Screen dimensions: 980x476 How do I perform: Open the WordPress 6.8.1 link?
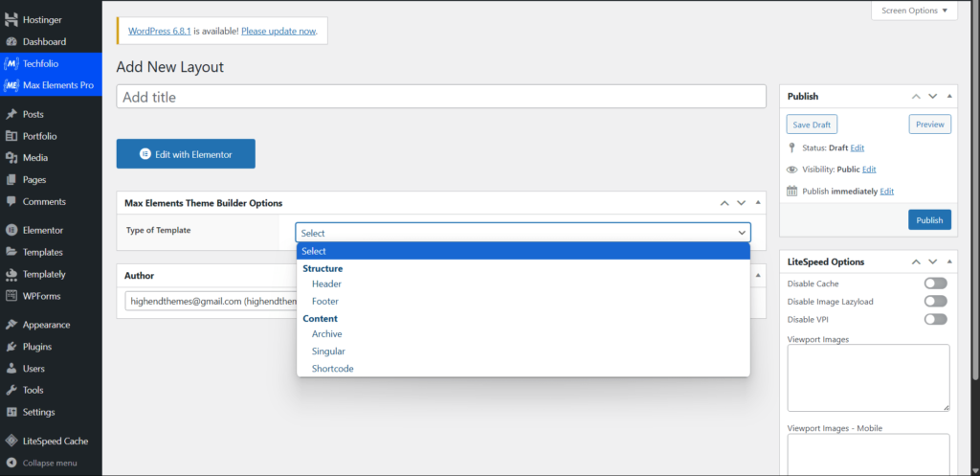(x=160, y=31)
